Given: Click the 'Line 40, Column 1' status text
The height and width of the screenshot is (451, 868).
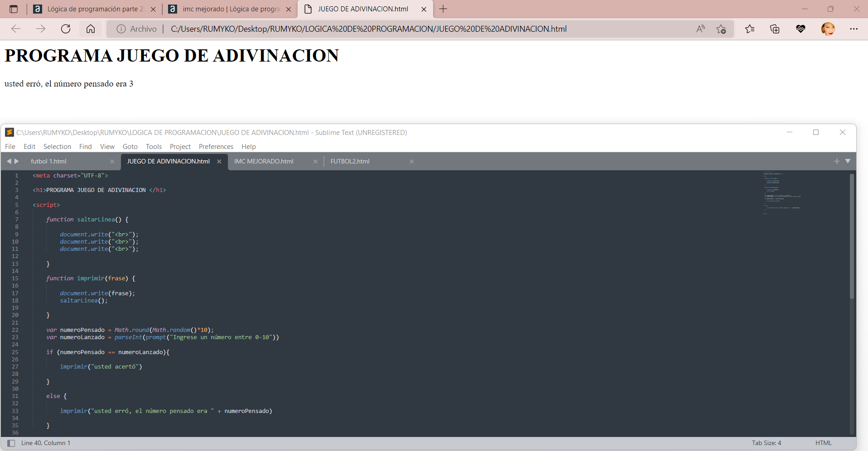Looking at the screenshot, I should pos(46,443).
